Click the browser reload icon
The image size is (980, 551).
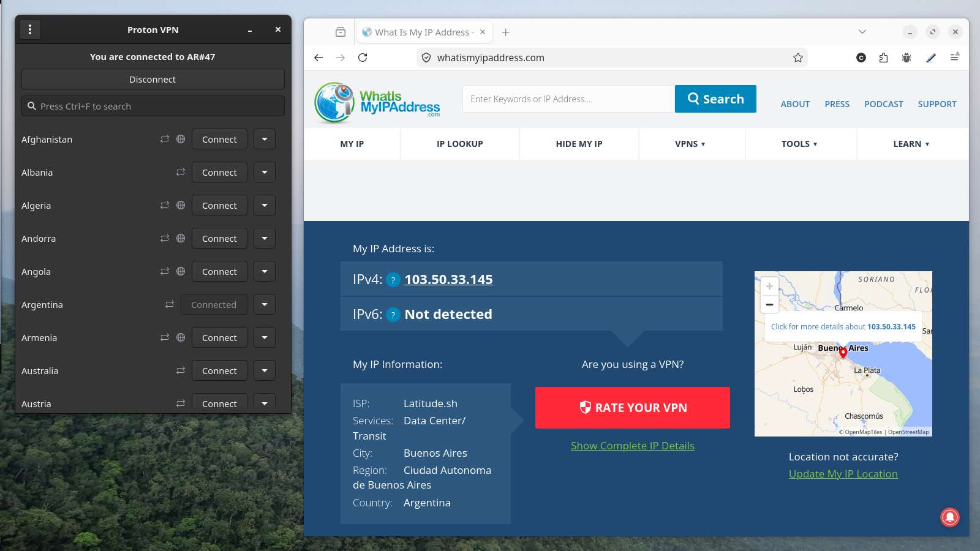point(363,58)
